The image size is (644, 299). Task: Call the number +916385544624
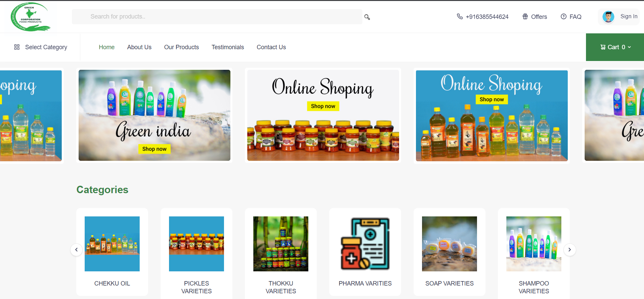click(487, 17)
